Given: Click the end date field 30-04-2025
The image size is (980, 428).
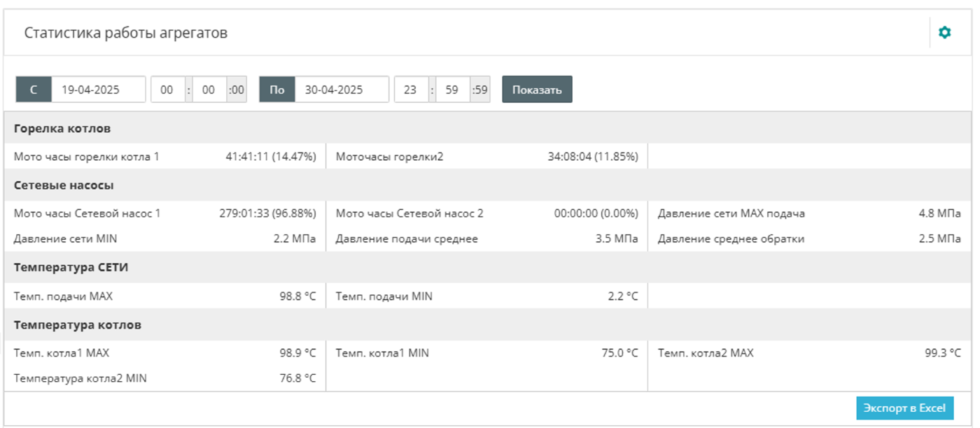Looking at the screenshot, I should [341, 90].
